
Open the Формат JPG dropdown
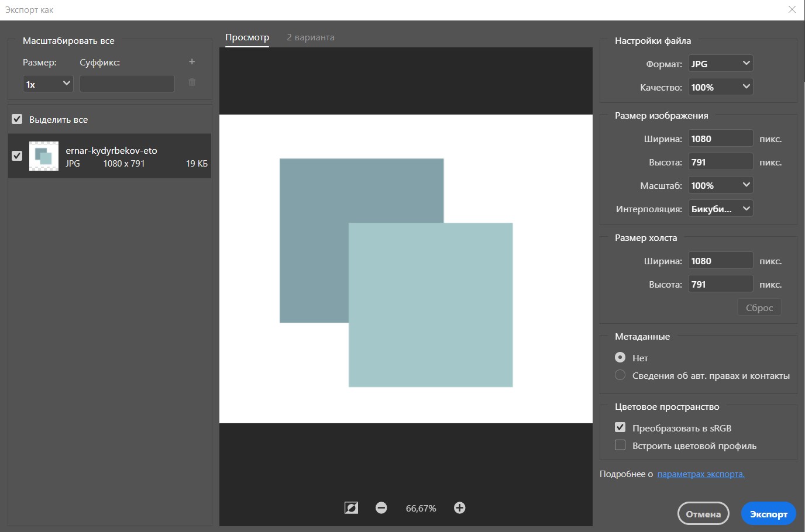coord(720,64)
